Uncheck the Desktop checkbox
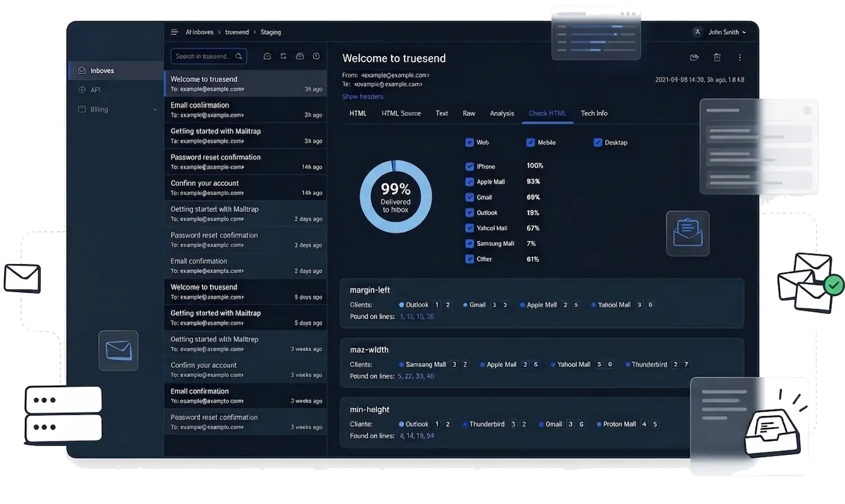The width and height of the screenshot is (845, 504). (x=597, y=142)
